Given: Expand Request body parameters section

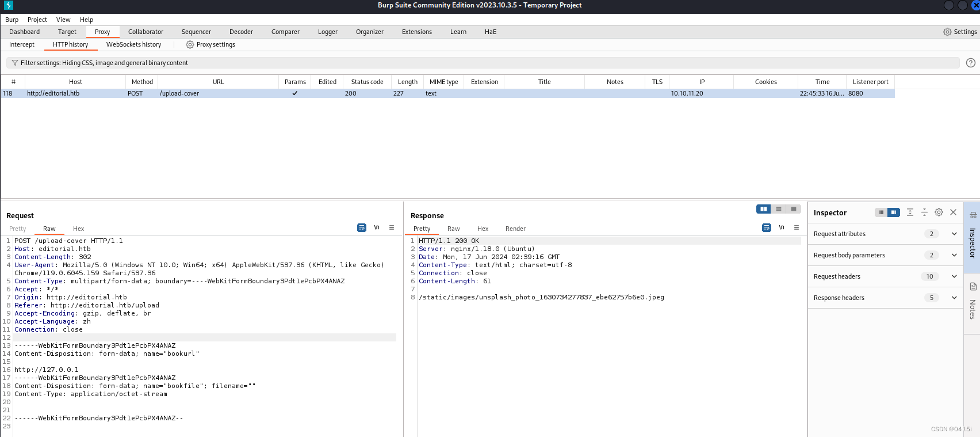Looking at the screenshot, I should click(954, 255).
